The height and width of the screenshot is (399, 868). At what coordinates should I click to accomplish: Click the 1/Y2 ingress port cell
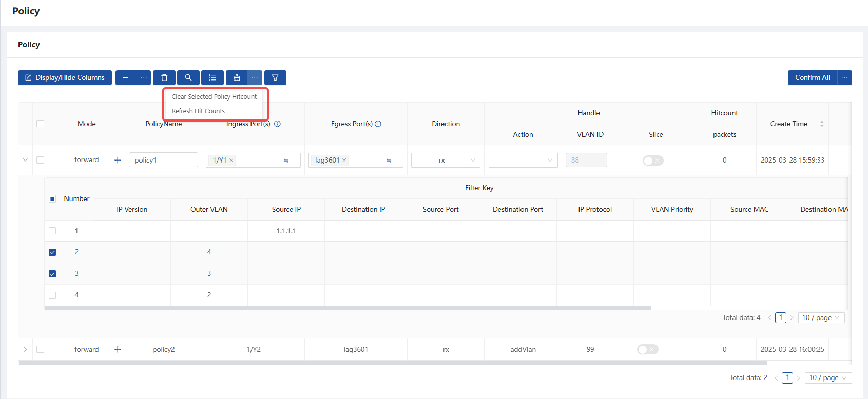pyautogui.click(x=254, y=349)
